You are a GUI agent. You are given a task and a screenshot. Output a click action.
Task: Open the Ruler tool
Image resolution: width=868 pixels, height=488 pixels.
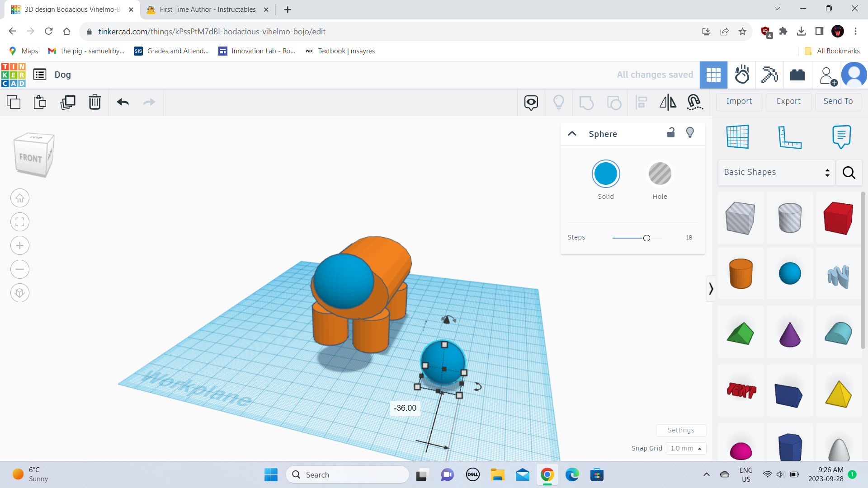790,137
